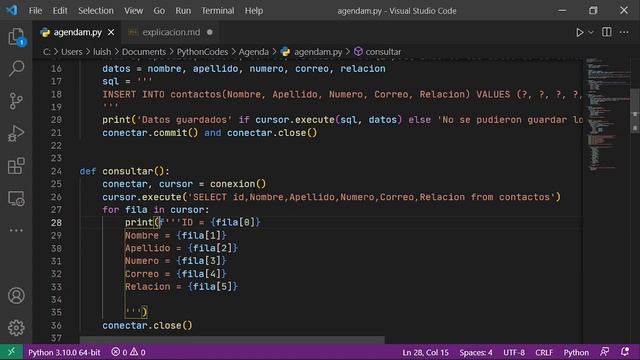Switch to the explicacion.md tab
Screen dimensions: 640x360
(x=171, y=32)
